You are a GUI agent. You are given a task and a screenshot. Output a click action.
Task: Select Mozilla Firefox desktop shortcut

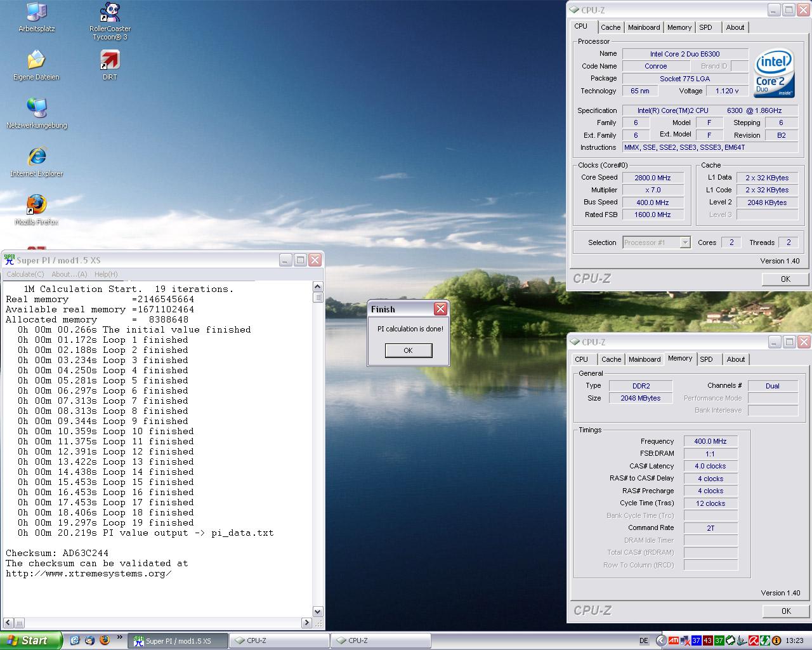click(x=36, y=211)
